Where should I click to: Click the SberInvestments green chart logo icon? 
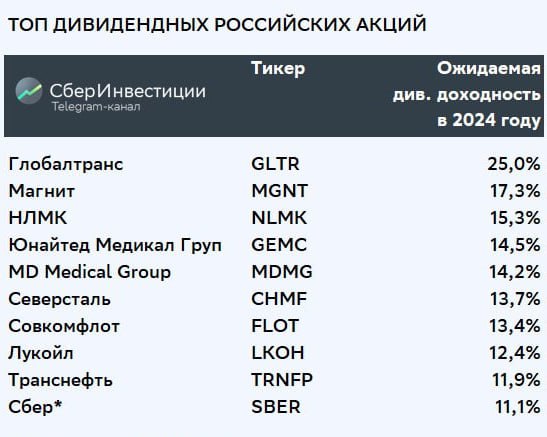29,91
